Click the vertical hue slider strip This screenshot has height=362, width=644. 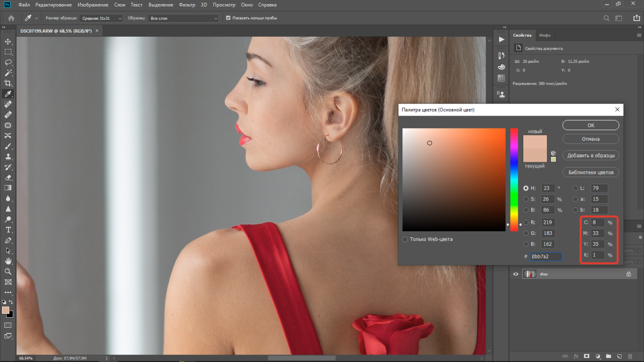514,179
